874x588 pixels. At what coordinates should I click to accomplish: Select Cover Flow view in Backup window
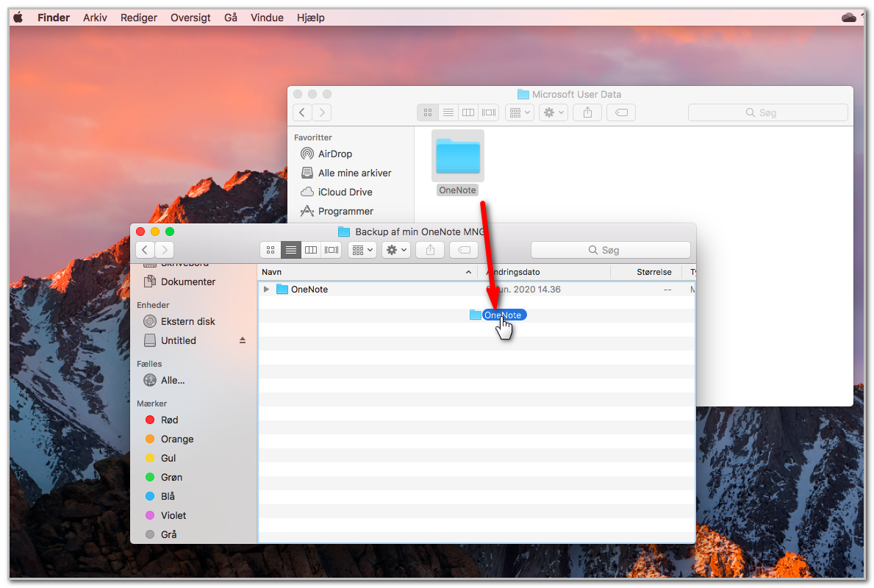332,250
